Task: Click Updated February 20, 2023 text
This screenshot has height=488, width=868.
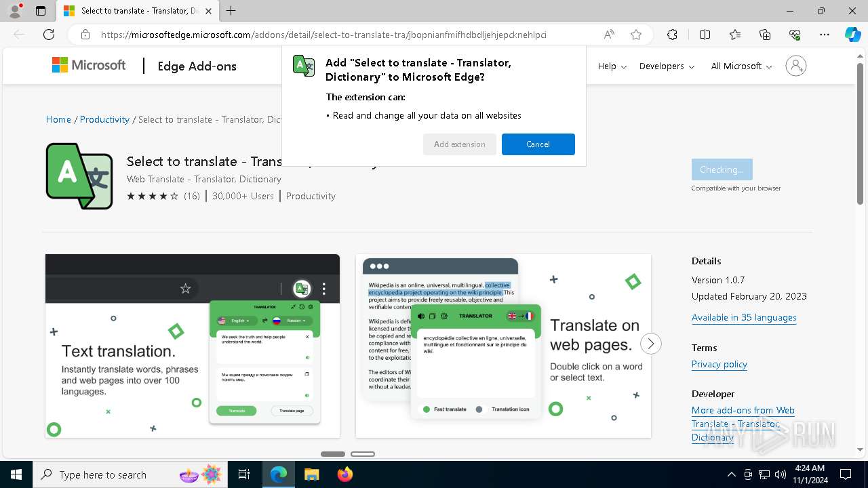Action: click(749, 296)
